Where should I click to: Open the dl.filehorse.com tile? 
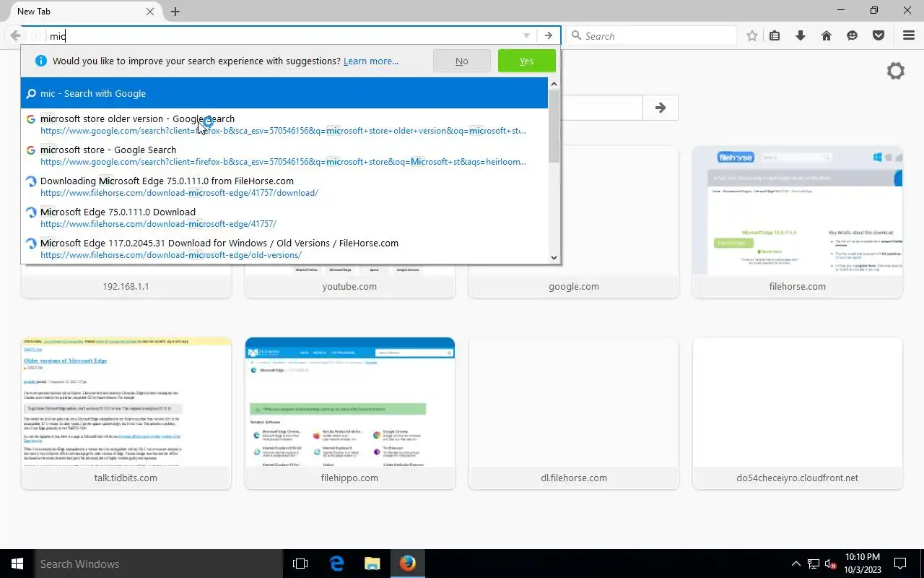pyautogui.click(x=574, y=413)
